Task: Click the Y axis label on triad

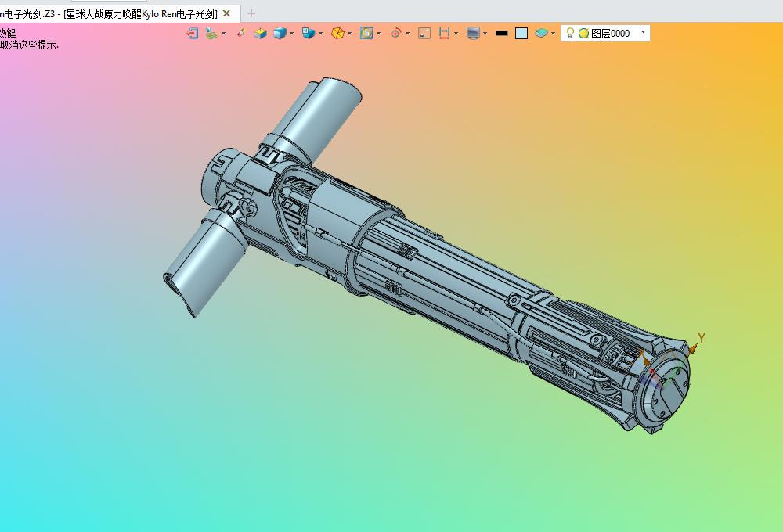Action: coord(701,338)
